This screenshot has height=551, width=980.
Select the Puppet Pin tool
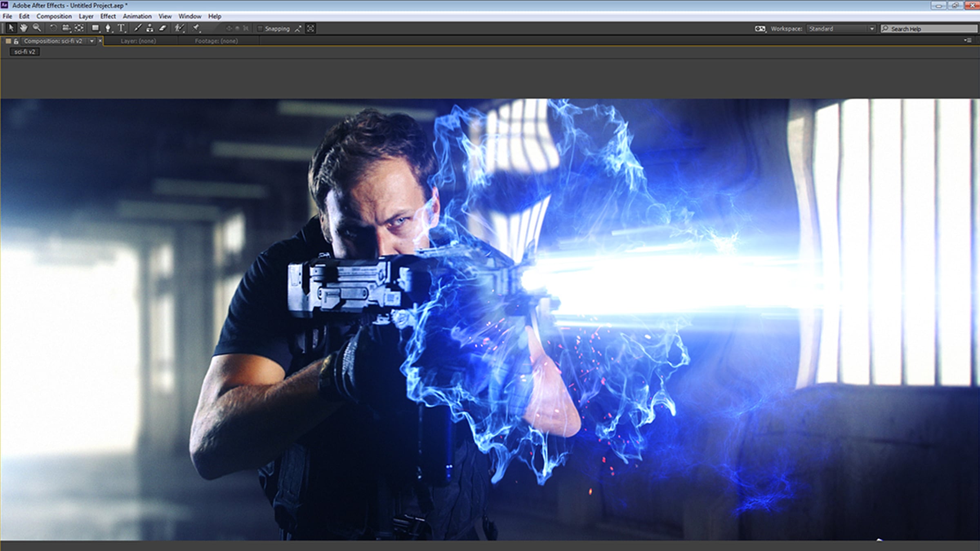pyautogui.click(x=196, y=28)
